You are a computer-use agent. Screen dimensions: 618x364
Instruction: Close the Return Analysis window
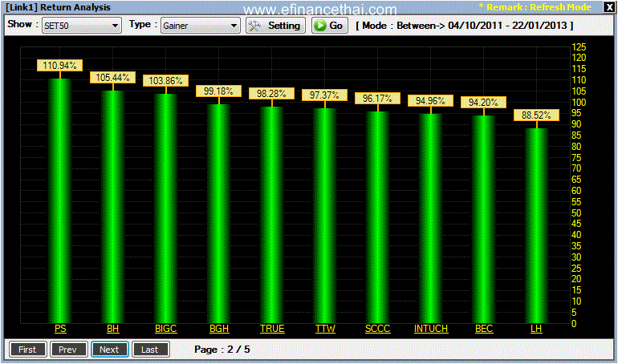pos(609,7)
